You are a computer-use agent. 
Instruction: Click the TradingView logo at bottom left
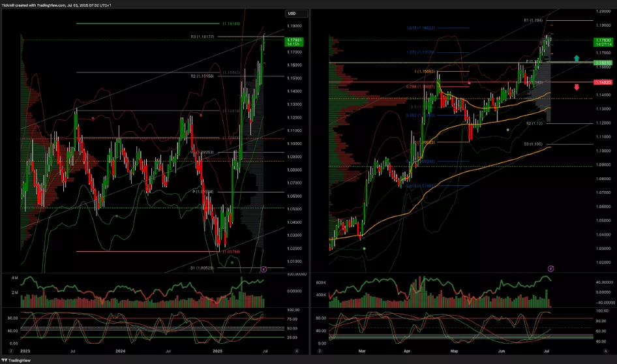click(17, 359)
